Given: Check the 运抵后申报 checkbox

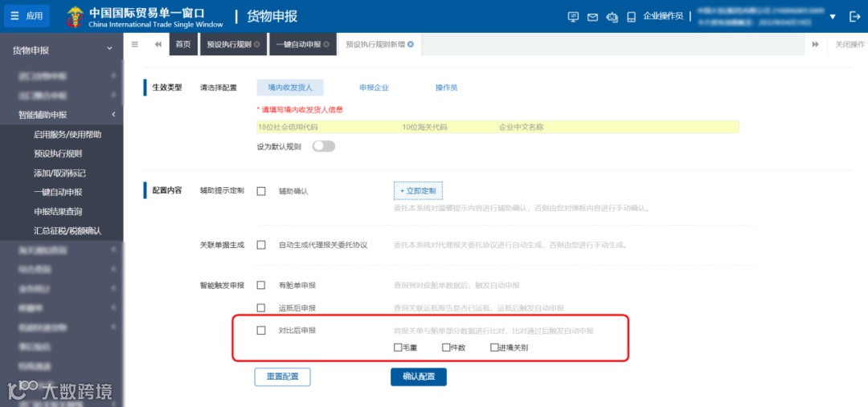Looking at the screenshot, I should tap(261, 307).
